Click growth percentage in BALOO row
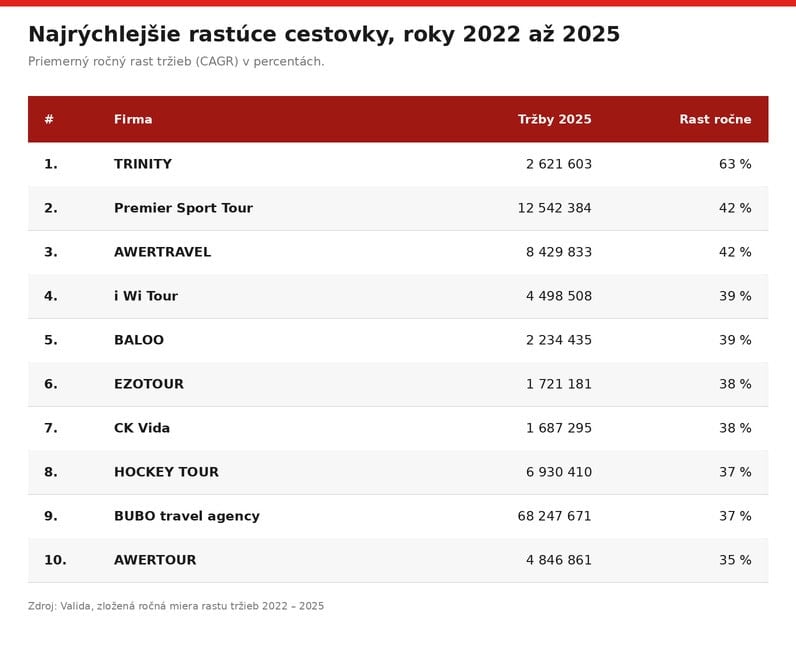 coord(735,340)
